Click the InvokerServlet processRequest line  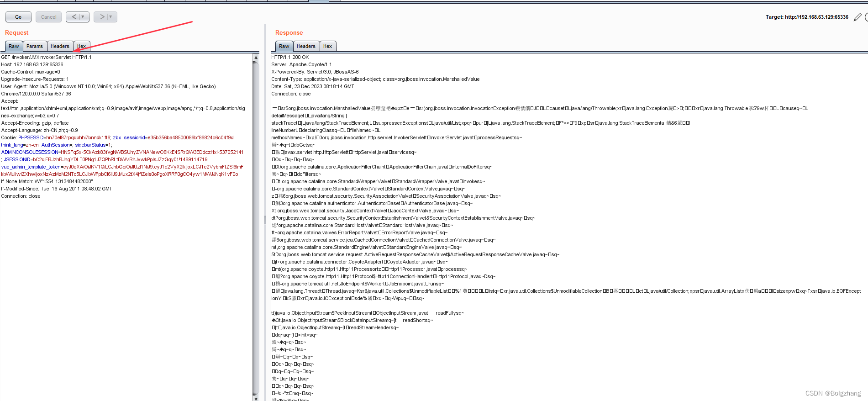click(396, 137)
